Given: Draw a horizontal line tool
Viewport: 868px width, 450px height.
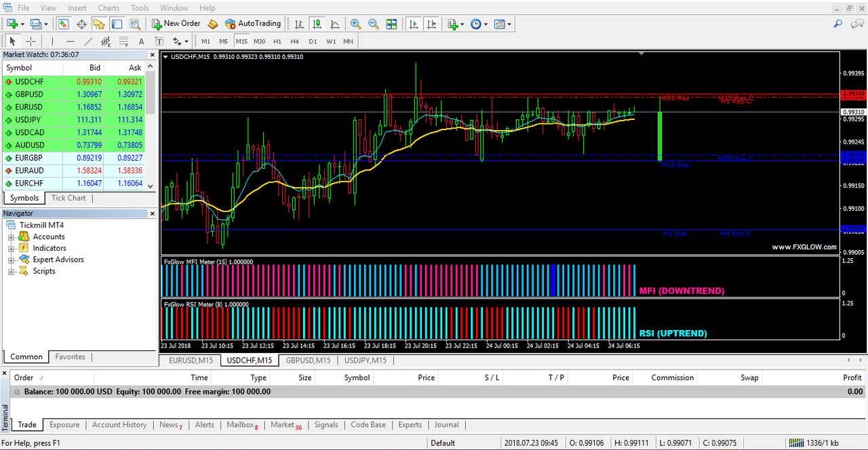Looking at the screenshot, I should point(71,41).
